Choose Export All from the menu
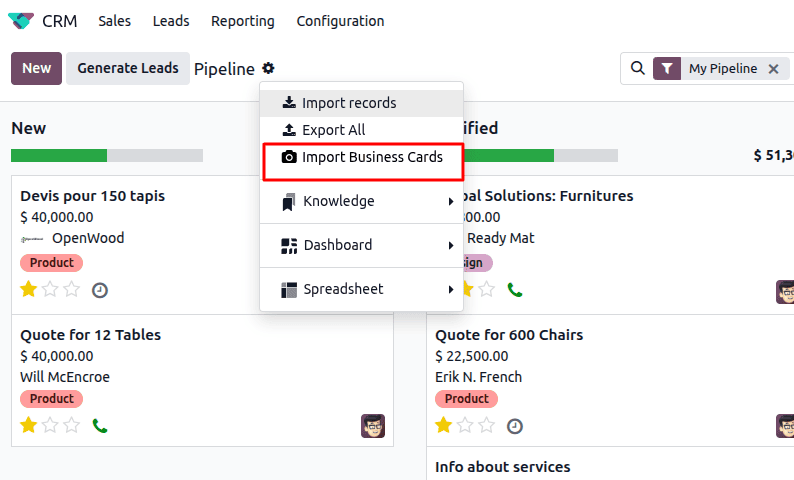This screenshot has height=480, width=794. (x=333, y=130)
